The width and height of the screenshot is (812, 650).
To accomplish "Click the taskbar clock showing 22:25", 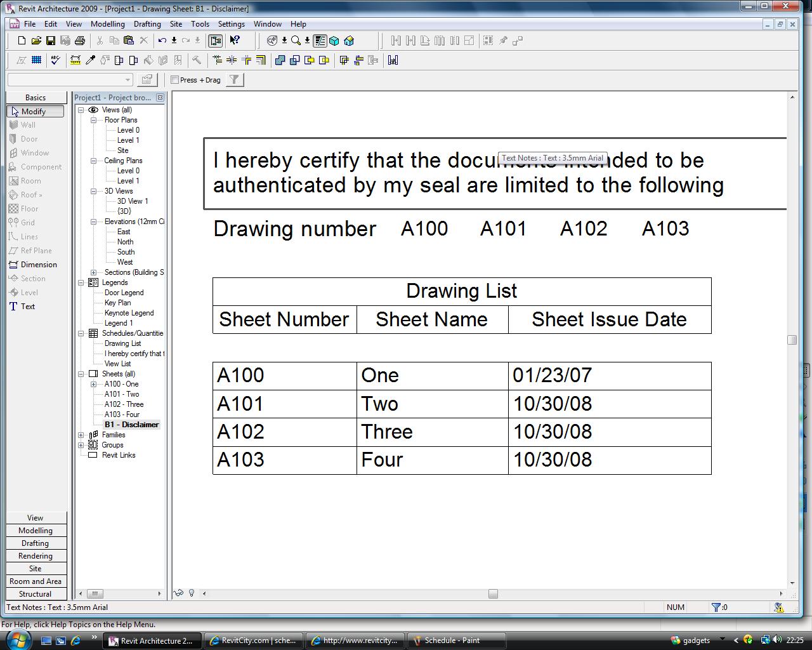I will tap(795, 640).
